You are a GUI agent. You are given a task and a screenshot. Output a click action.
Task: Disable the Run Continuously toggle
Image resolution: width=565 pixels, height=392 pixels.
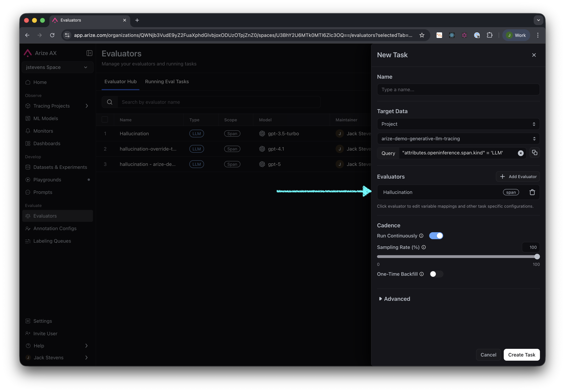click(436, 236)
